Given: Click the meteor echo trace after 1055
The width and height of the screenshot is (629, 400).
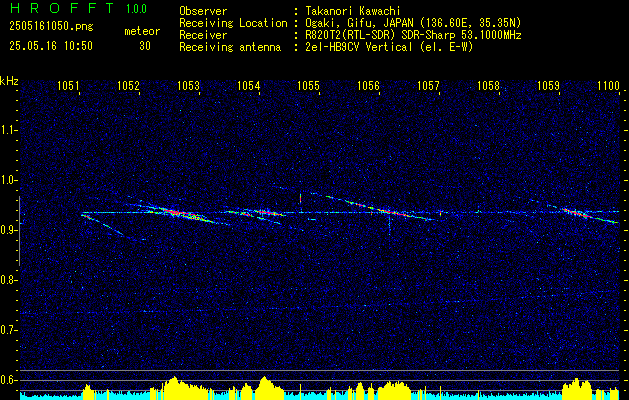Looking at the screenshot, I should pyautogui.click(x=375, y=208).
